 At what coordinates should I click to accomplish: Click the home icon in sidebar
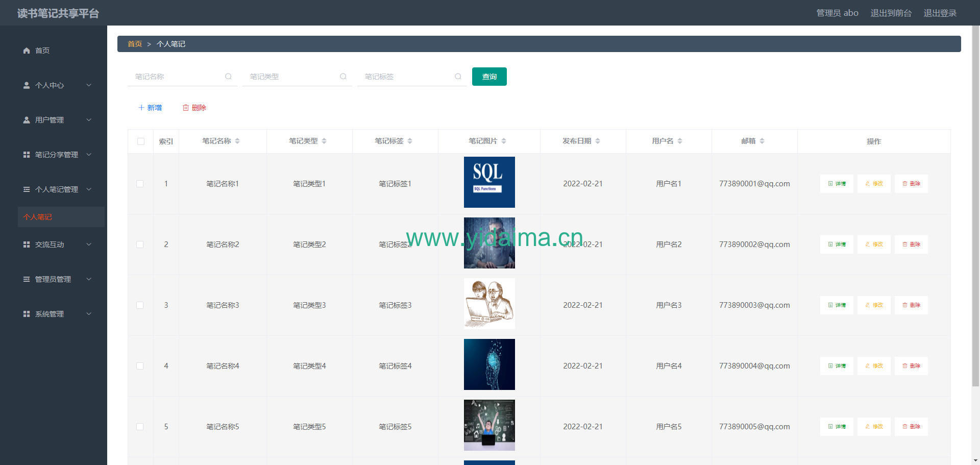pos(27,51)
